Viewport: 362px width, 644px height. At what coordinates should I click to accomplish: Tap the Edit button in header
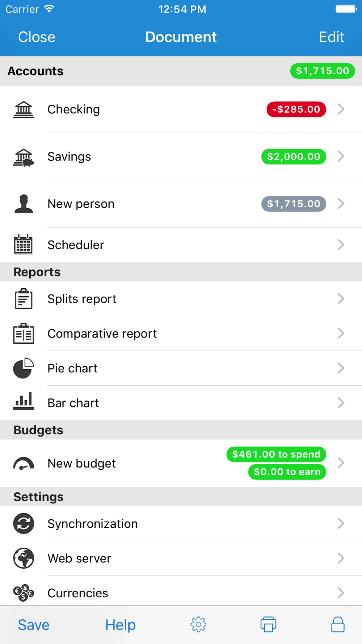(x=331, y=37)
